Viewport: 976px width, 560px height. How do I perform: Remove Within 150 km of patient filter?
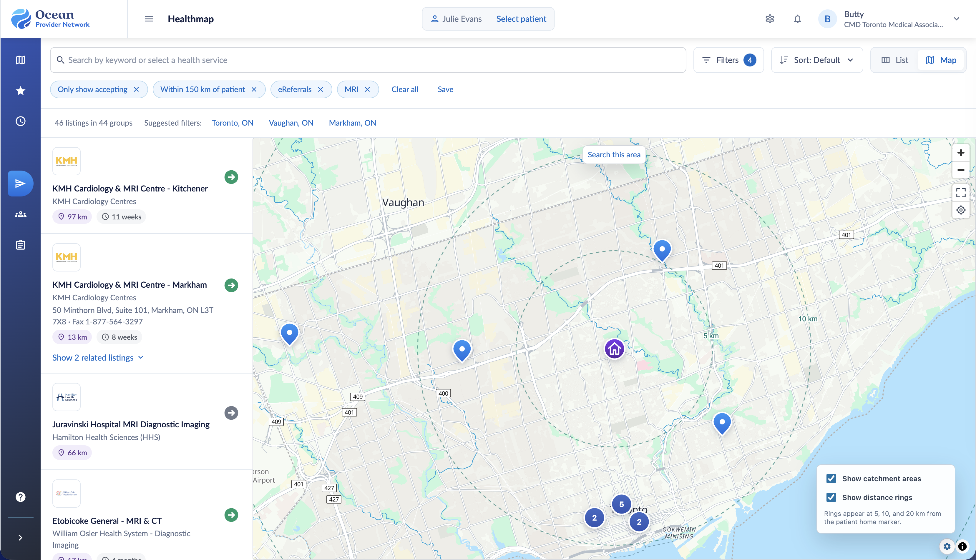pos(254,89)
